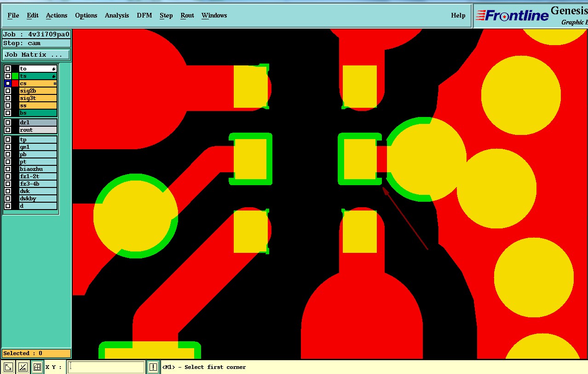The image size is (588, 374).
Task: Toggle the display checkbox for layer cs
Action: coord(8,83)
